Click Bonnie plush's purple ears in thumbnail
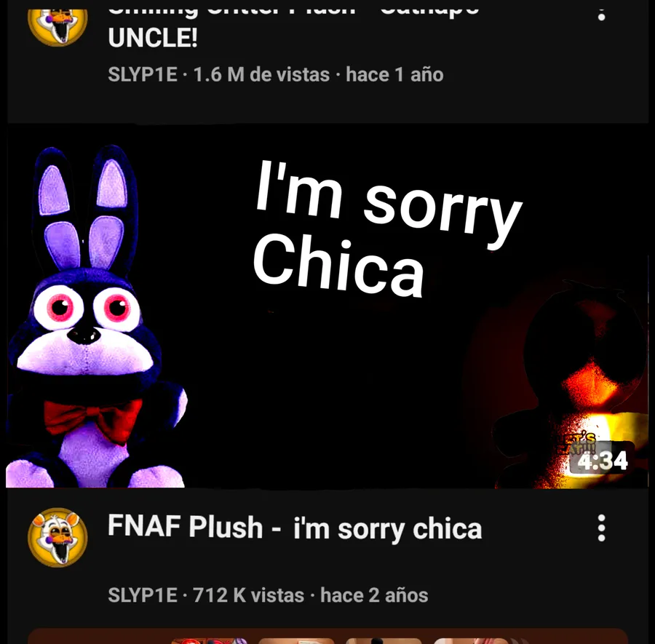Screen dimensions: 655x644 [x=85, y=209]
